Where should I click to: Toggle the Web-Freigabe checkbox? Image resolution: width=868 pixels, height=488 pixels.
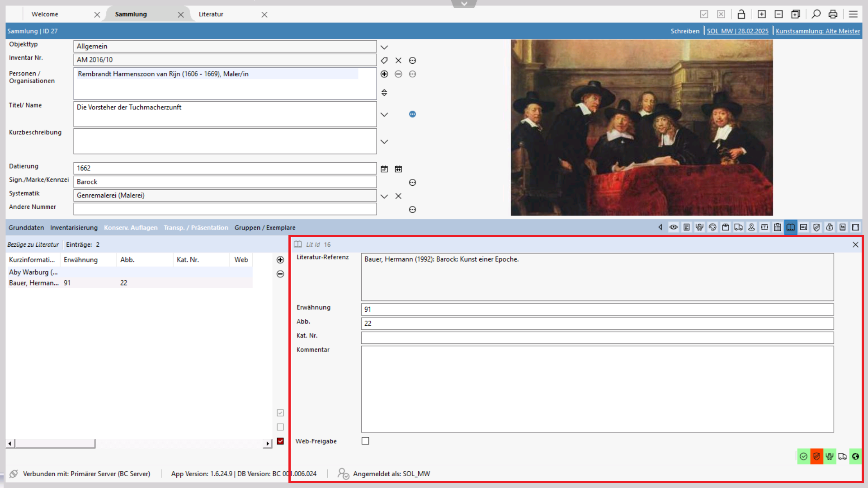365,441
